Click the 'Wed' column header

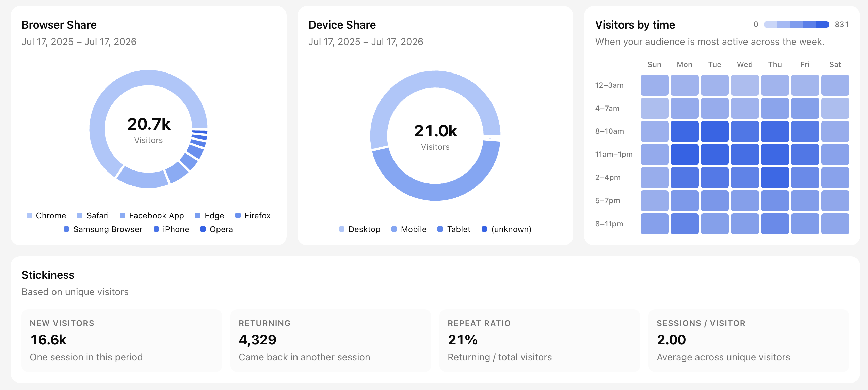745,65
